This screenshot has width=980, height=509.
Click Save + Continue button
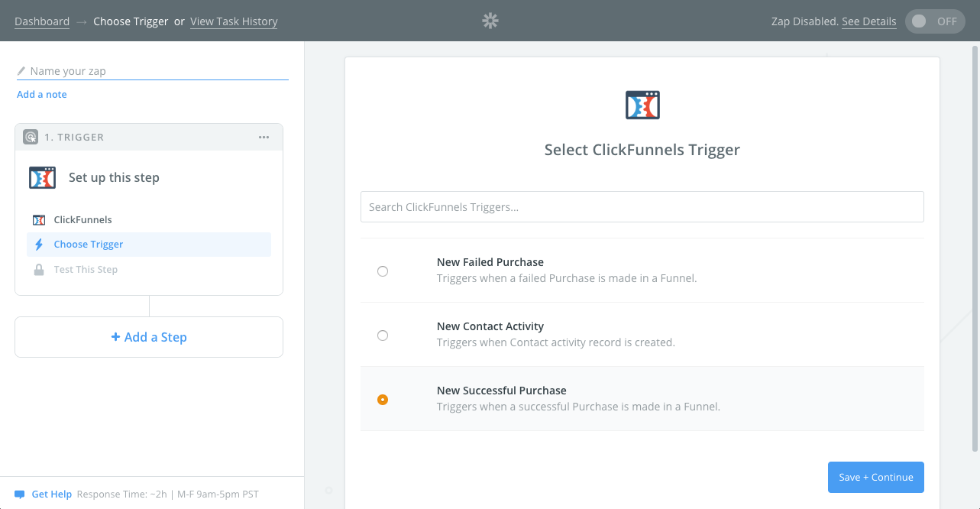point(876,477)
